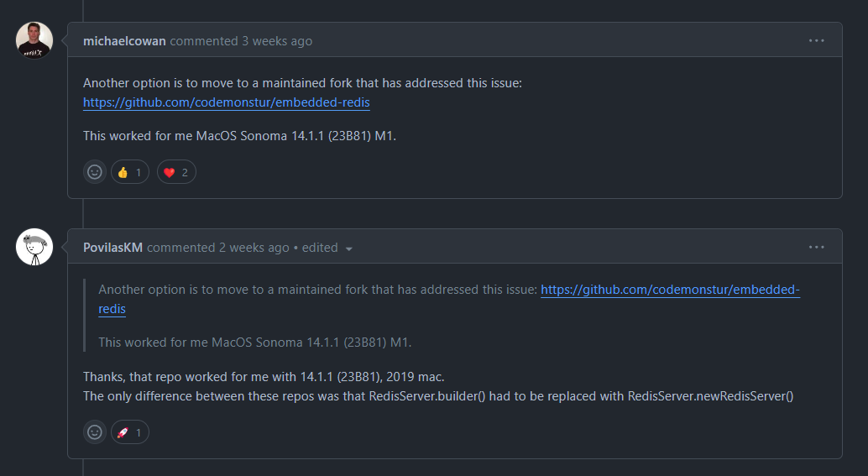868x476 pixels.
Task: Toggle rocket reaction on PovilasKM's comment
Action: [130, 432]
